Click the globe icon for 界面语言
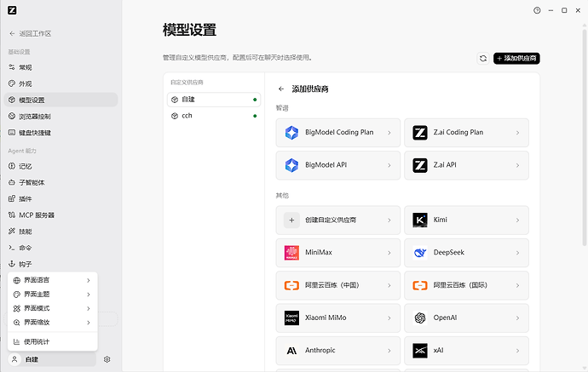This screenshot has width=588, height=372. coord(16,280)
